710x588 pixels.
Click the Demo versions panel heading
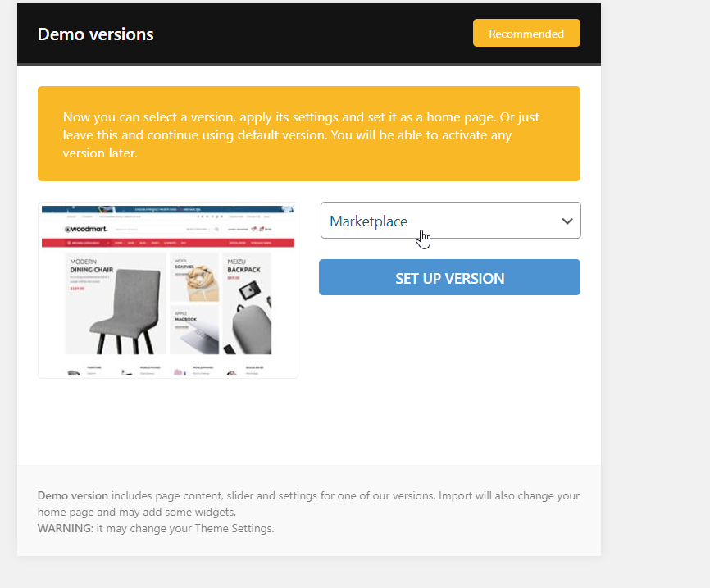coord(96,34)
